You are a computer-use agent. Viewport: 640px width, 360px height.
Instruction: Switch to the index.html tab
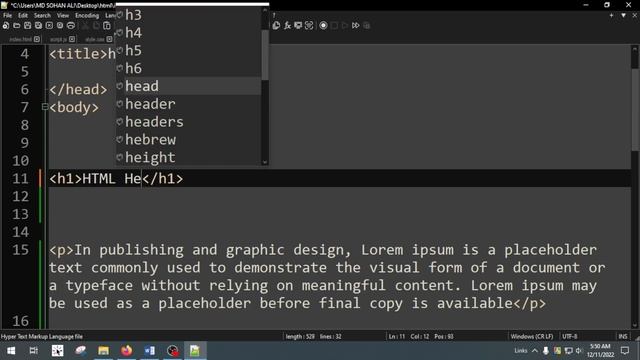[20, 39]
